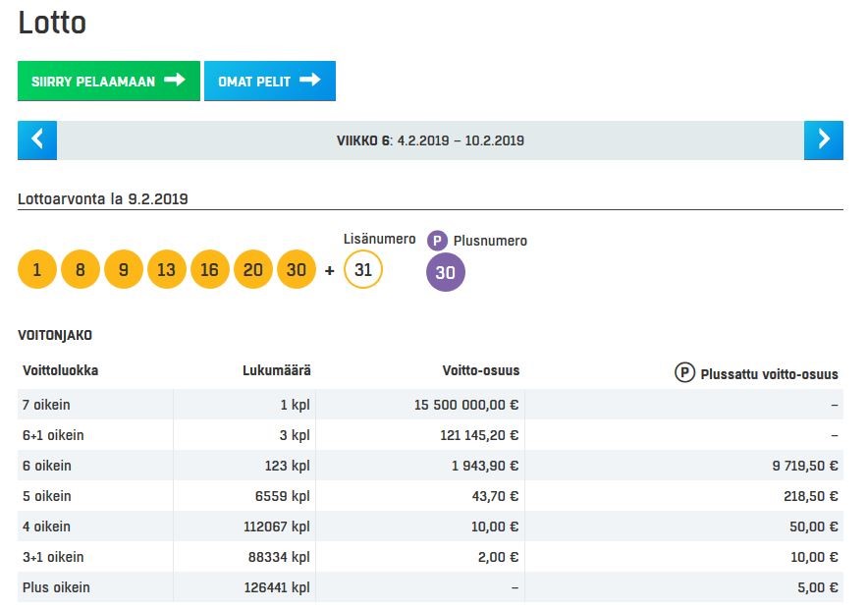Viewport: 868px width, 610px height.
Task: Click yellow lotto ball number 8
Action: (x=81, y=269)
